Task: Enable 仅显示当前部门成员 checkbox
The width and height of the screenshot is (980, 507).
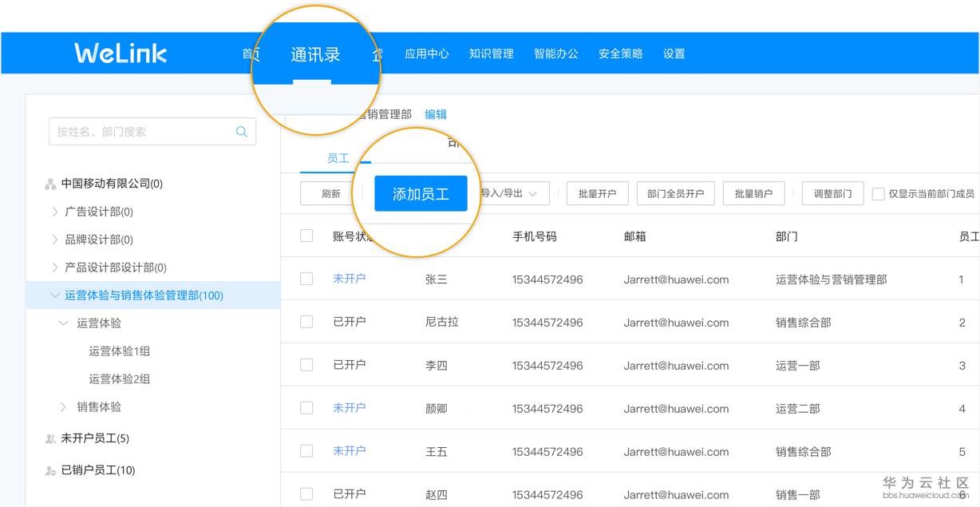Action: pos(879,194)
